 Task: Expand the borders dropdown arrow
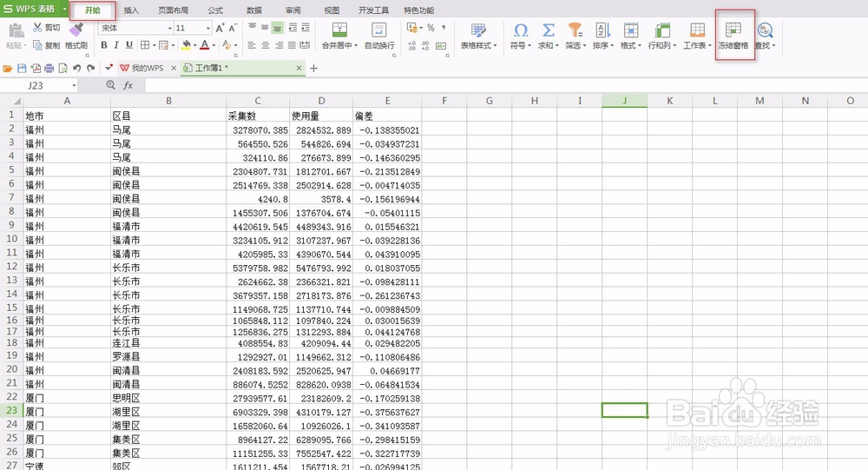pos(154,45)
